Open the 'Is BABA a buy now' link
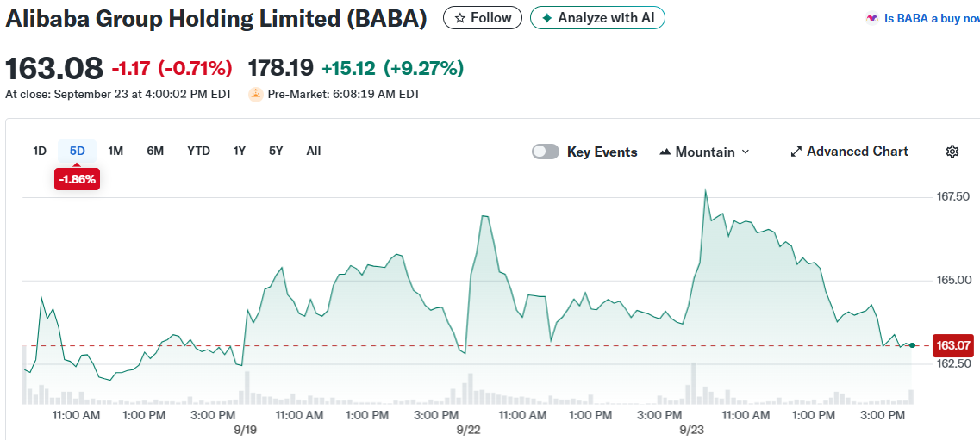This screenshot has height=440, width=980. click(x=922, y=19)
